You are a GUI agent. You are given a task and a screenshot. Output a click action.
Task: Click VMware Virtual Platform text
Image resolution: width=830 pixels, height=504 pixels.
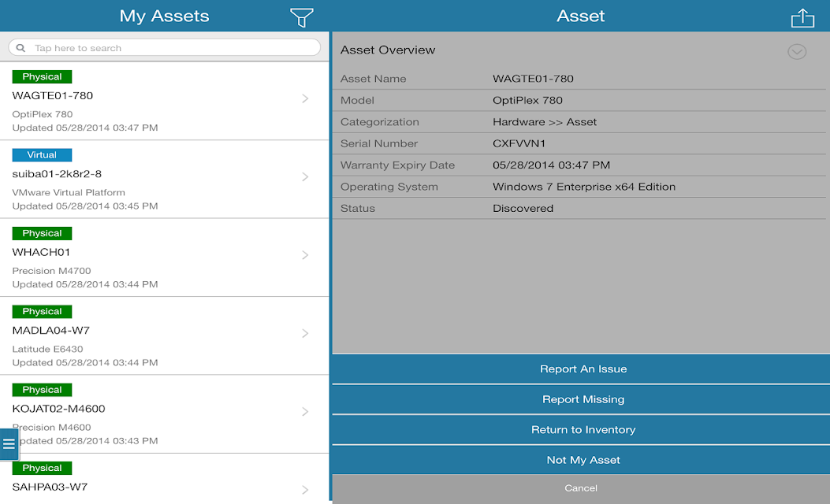(69, 192)
